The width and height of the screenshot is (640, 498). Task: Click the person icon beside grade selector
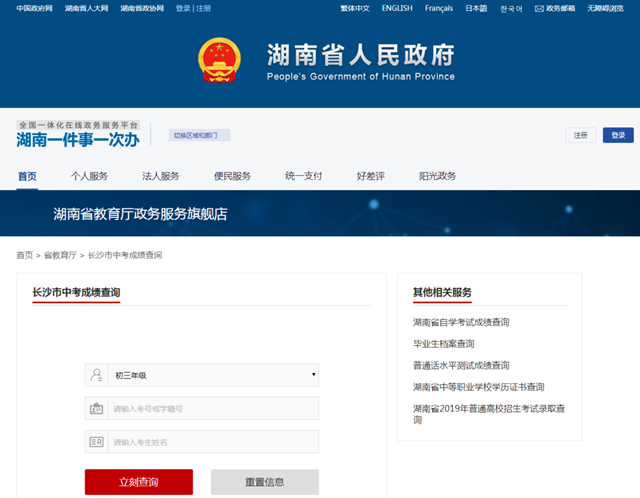(x=97, y=376)
